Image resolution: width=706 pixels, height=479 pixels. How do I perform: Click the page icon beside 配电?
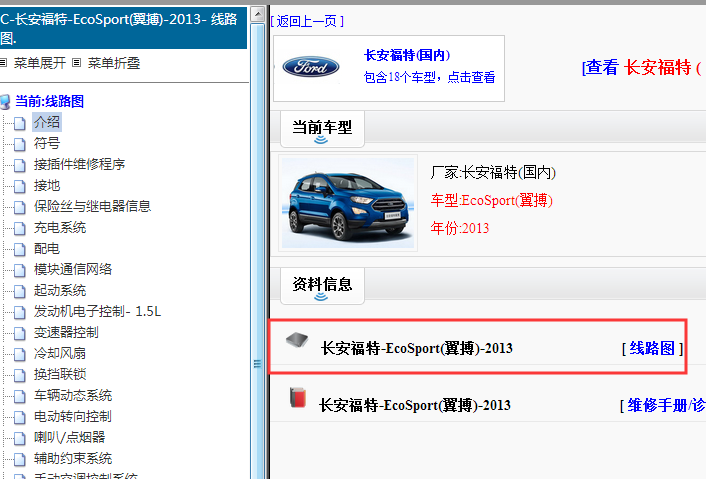point(19,249)
